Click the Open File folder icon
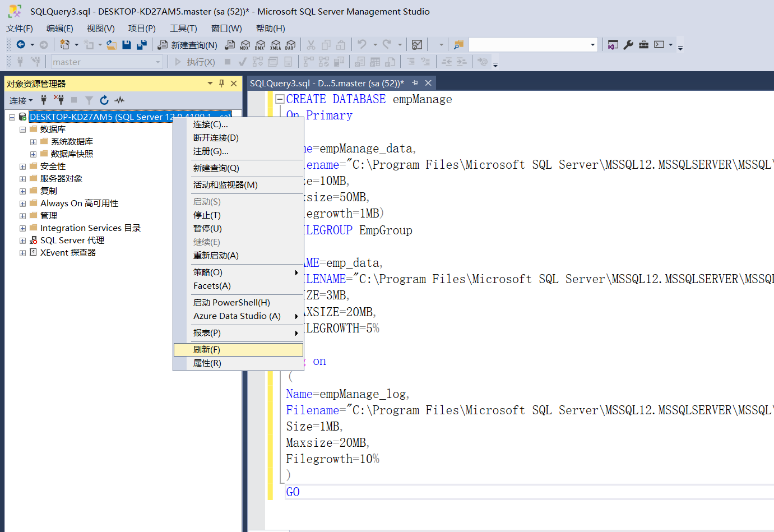 pyautogui.click(x=112, y=45)
